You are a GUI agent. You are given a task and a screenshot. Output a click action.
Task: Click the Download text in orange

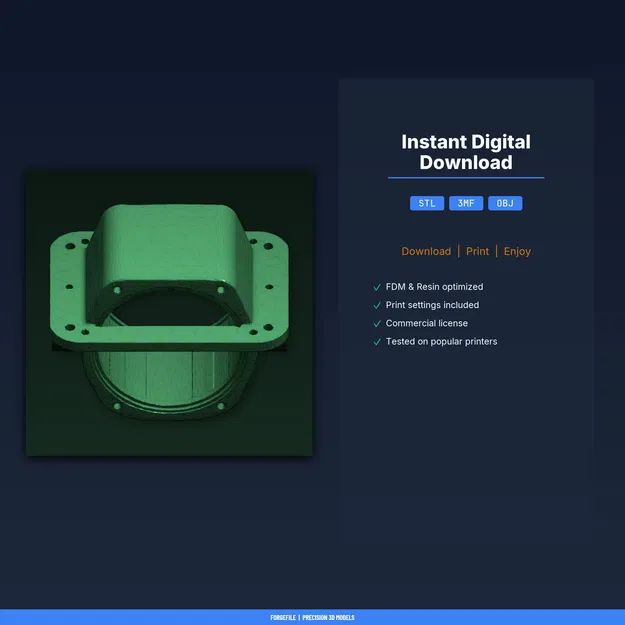426,251
